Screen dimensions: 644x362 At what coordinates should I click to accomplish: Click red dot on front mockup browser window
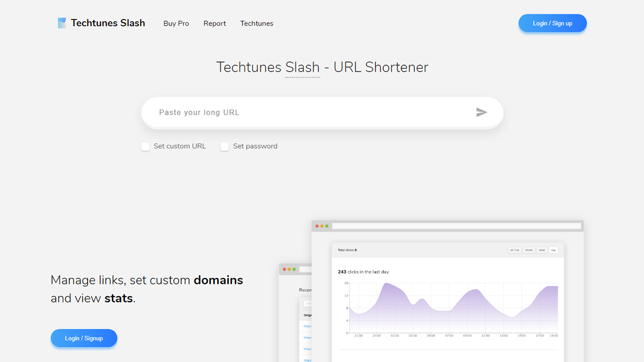tap(317, 226)
